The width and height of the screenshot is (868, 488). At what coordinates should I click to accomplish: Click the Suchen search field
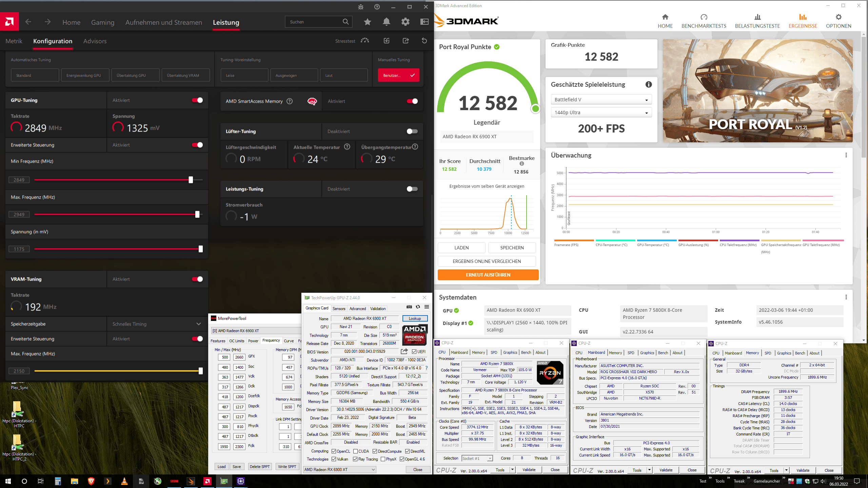(319, 22)
